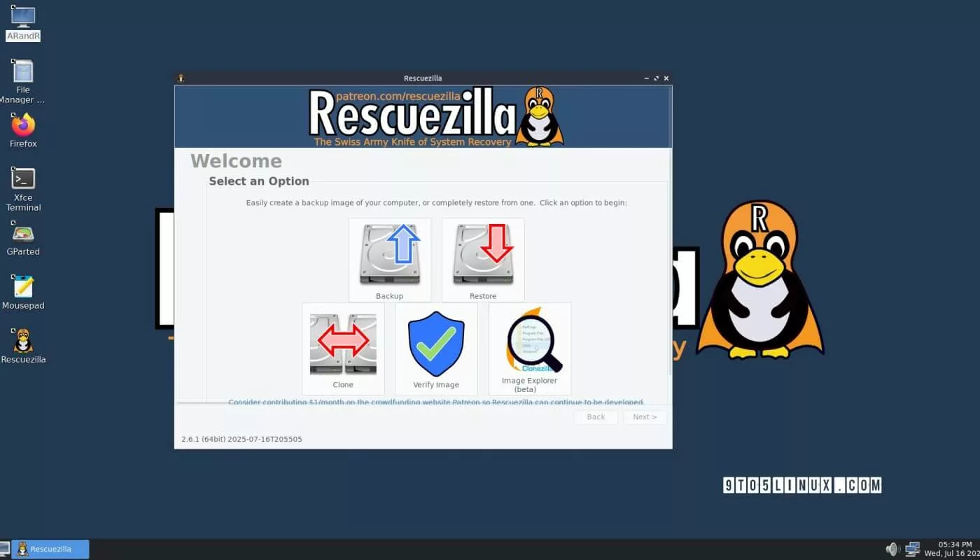980x560 pixels.
Task: Click the Rescuezilla window vertical scrollbar
Action: 670,262
